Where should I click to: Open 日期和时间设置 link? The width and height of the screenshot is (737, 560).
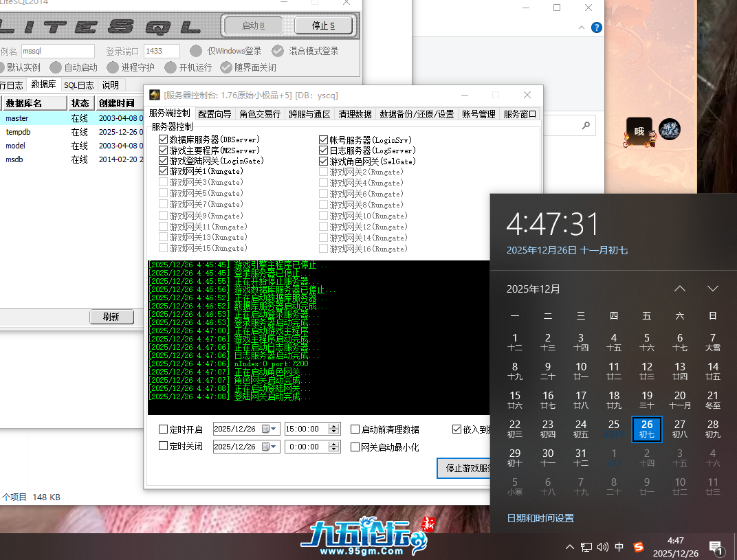[540, 518]
